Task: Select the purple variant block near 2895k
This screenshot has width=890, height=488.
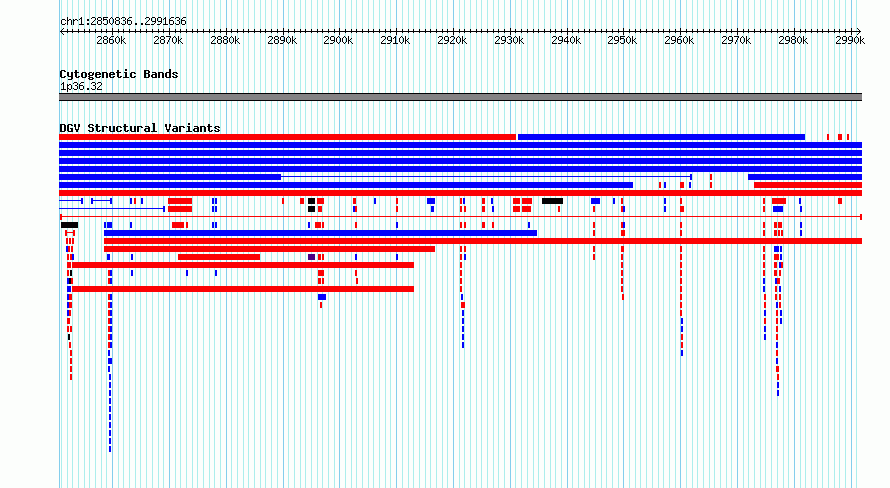Action: click(312, 257)
